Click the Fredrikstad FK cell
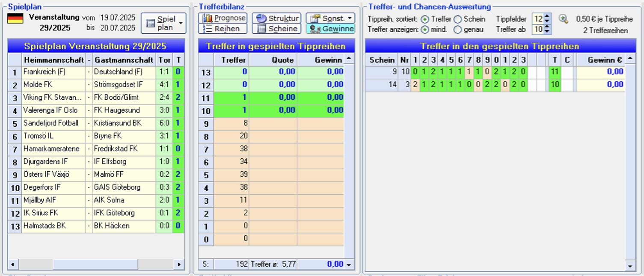The height and width of the screenshot is (276, 644). point(124,149)
